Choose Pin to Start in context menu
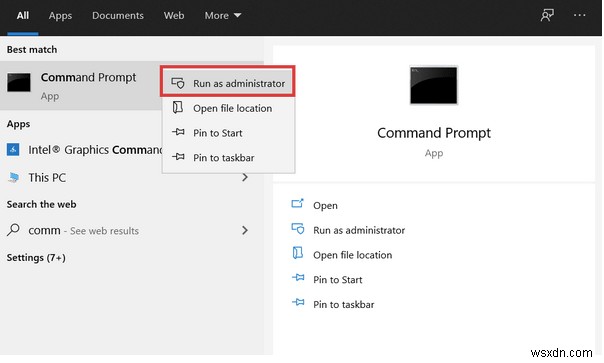This screenshot has height=363, width=604. click(228, 133)
